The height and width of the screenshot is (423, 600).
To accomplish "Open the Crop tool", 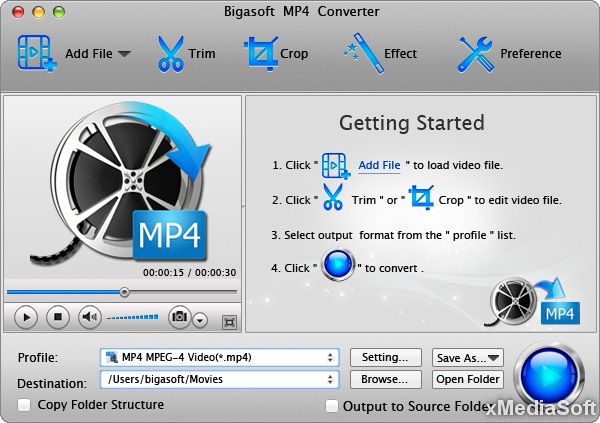I will point(261,54).
